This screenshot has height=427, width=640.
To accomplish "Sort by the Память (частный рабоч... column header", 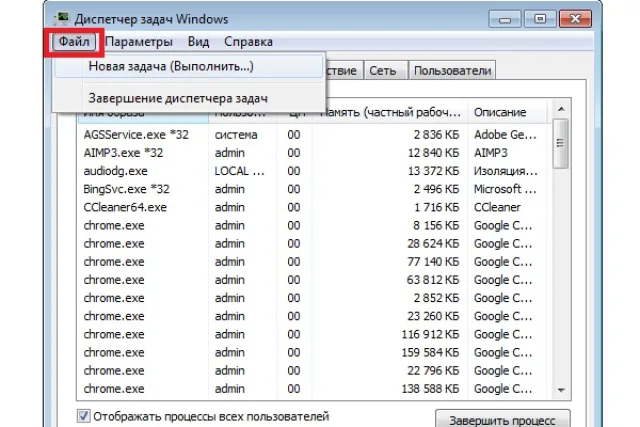I will coord(390,112).
